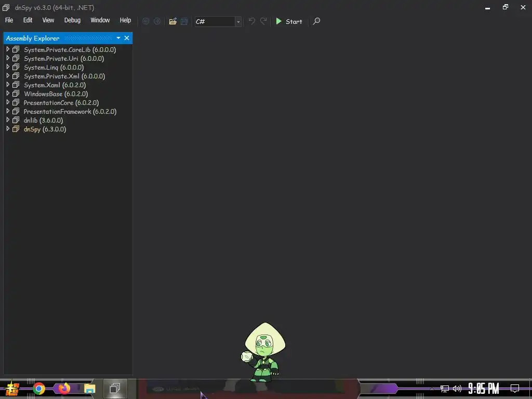Open the notification center icon
This screenshot has width=532, height=399.
(x=515, y=388)
